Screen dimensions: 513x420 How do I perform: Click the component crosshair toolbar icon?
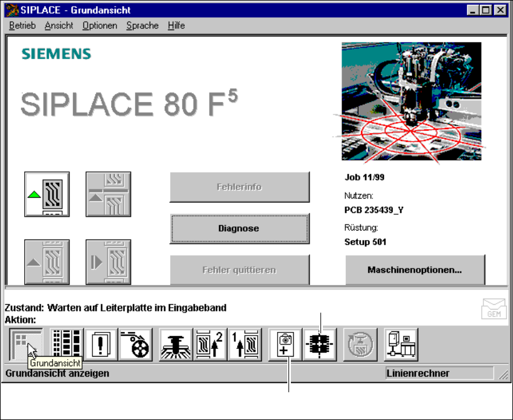[x=319, y=345]
